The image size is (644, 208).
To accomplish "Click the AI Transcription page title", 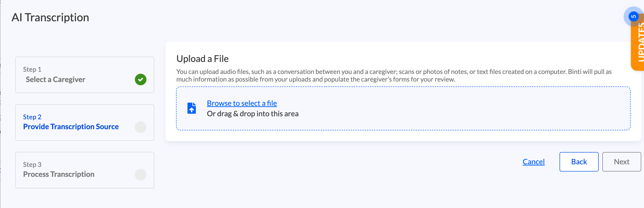I will 50,18.
